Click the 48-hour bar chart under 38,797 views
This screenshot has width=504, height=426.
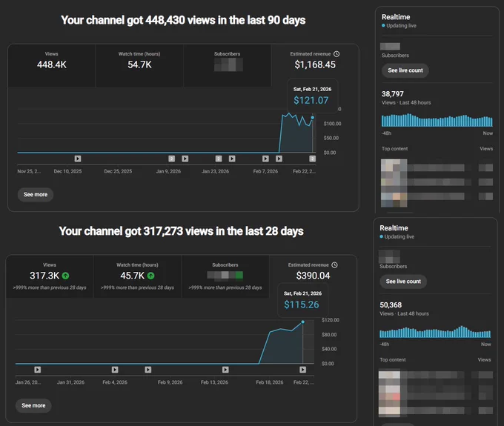[437, 121]
